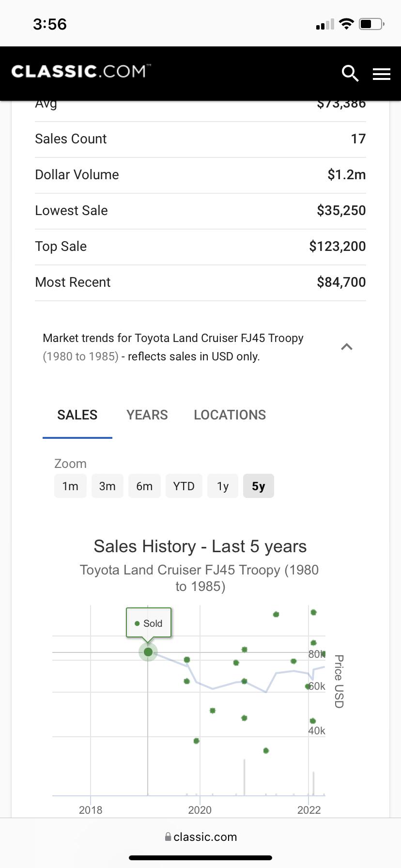Tap the Wi-Fi status icon
This screenshot has width=401, height=868.
pos(347,24)
